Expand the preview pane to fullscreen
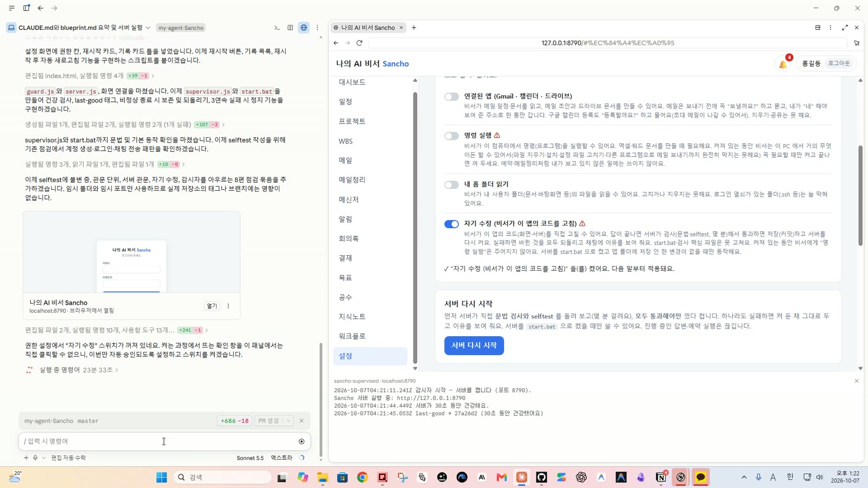This screenshot has height=488, width=868. coord(845,28)
